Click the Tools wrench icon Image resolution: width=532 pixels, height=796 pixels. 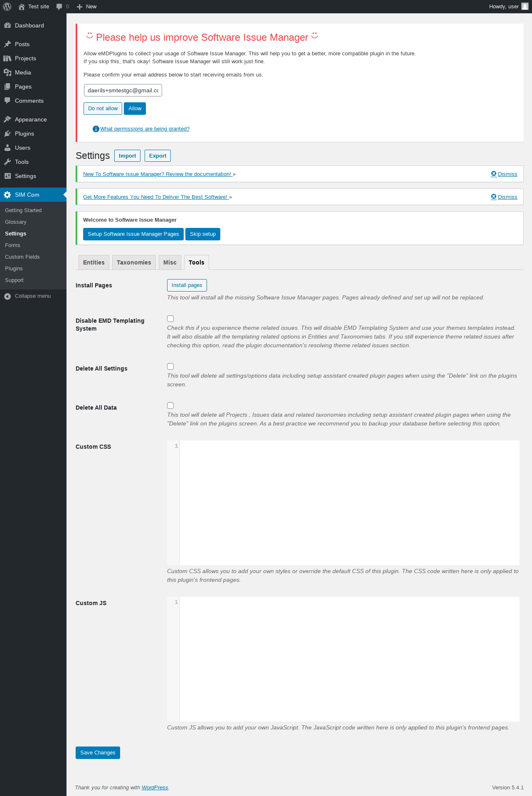[x=7, y=162]
